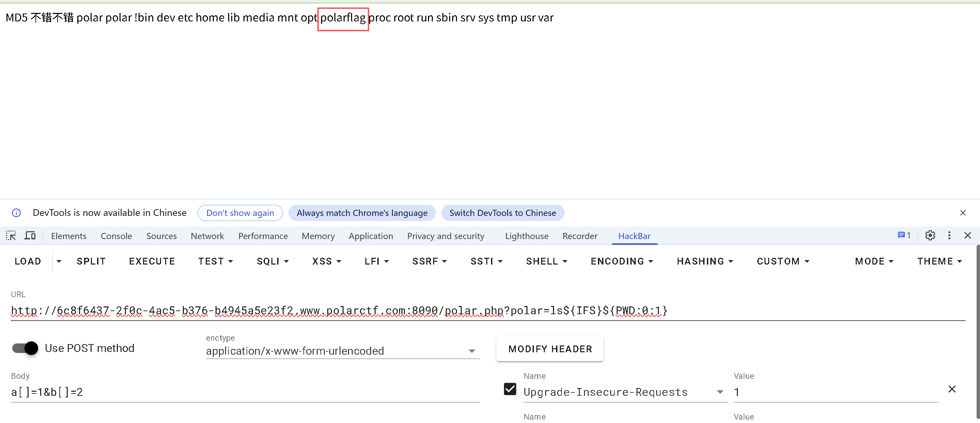Click the inspect element picker icon
The width and height of the screenshot is (980, 423).
pyautogui.click(x=11, y=236)
